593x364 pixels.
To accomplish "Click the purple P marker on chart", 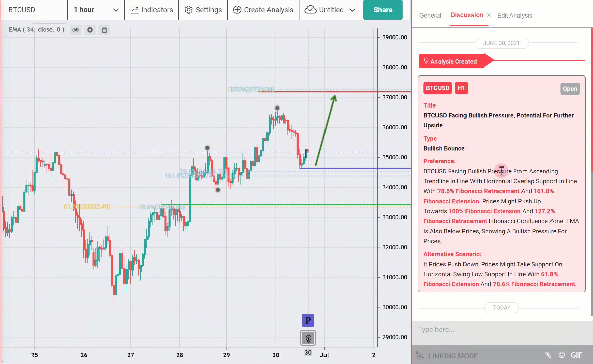I will 308,320.
